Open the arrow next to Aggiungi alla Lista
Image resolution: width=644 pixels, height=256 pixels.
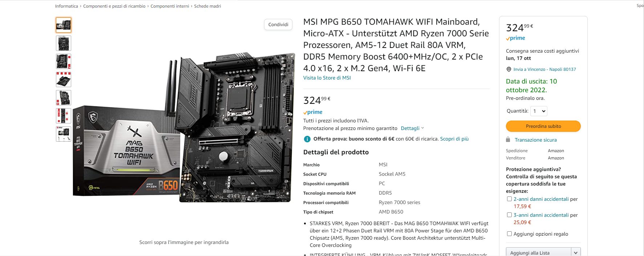576,253
